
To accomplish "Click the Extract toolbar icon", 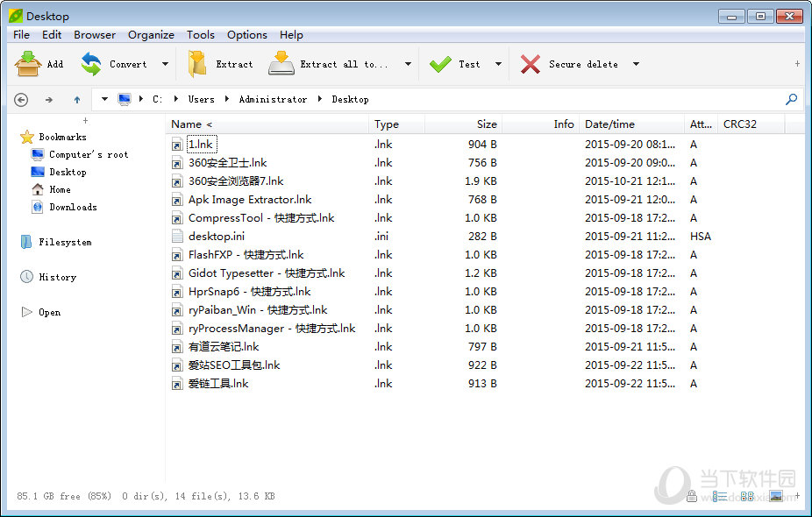I will coord(198,64).
